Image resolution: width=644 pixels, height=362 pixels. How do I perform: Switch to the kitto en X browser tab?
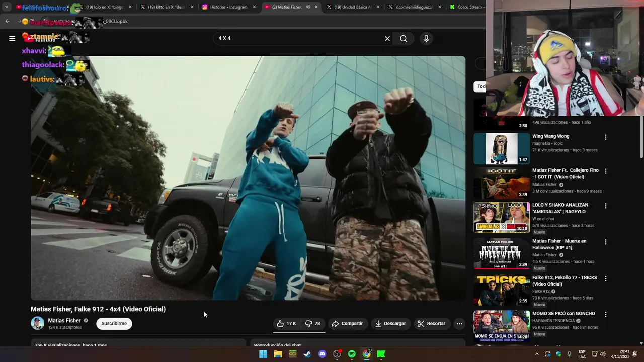[x=167, y=7]
